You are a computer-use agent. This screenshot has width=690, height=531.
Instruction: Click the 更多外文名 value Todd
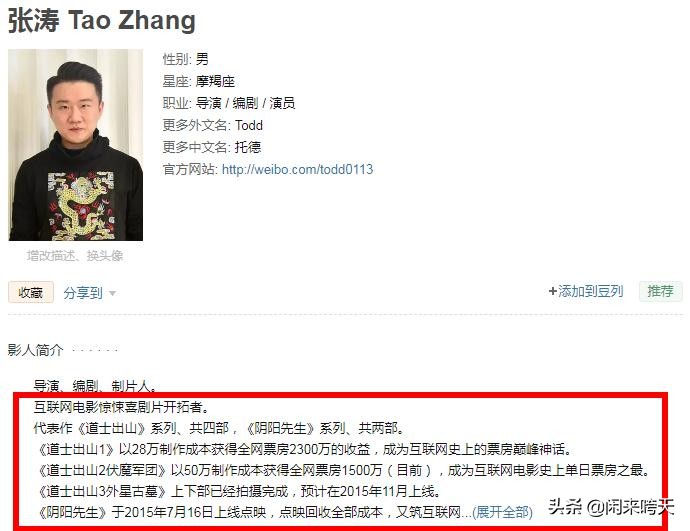[x=249, y=125]
